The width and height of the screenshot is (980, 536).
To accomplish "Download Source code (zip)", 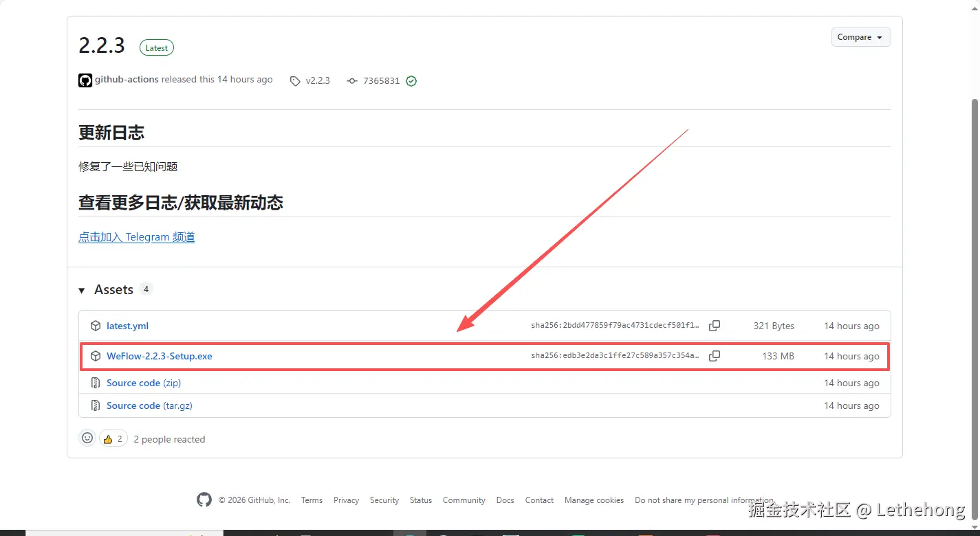I will pyautogui.click(x=144, y=383).
